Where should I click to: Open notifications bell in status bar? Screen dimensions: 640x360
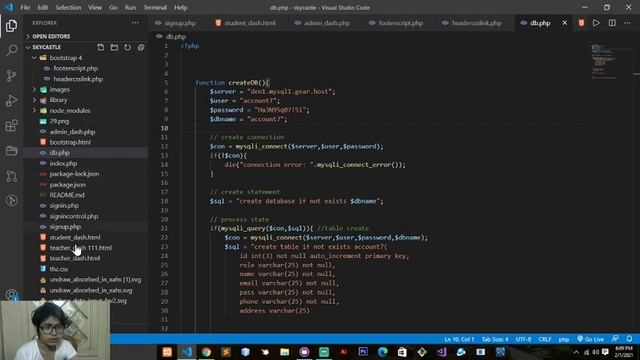pyautogui.click(x=629, y=339)
